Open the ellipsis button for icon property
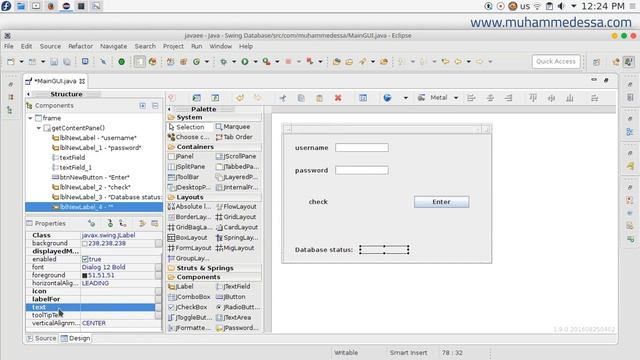 click(x=158, y=291)
